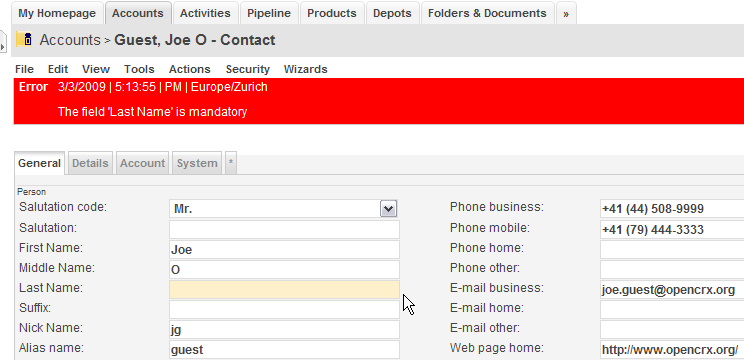
Task: Open the Actions menu
Action: point(190,69)
